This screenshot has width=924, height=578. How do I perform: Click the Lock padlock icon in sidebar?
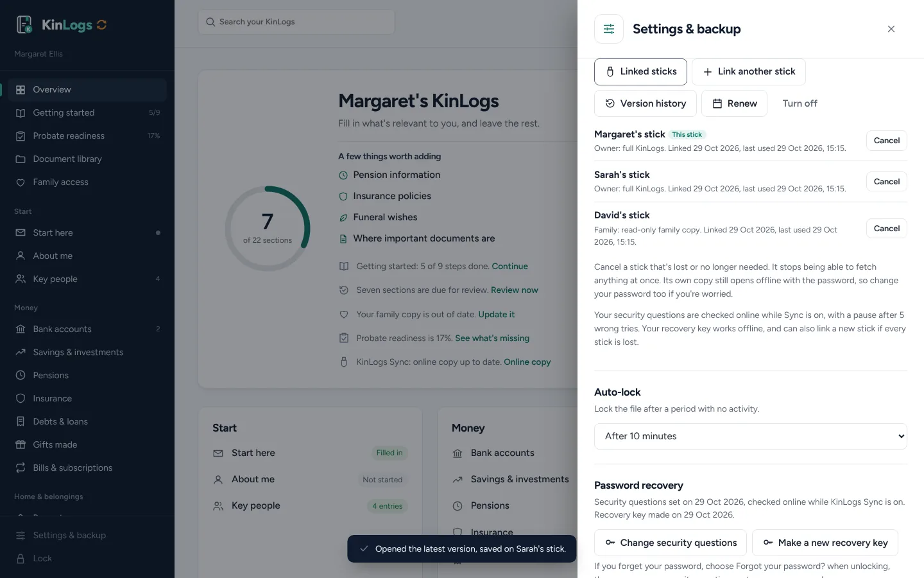[x=21, y=559]
